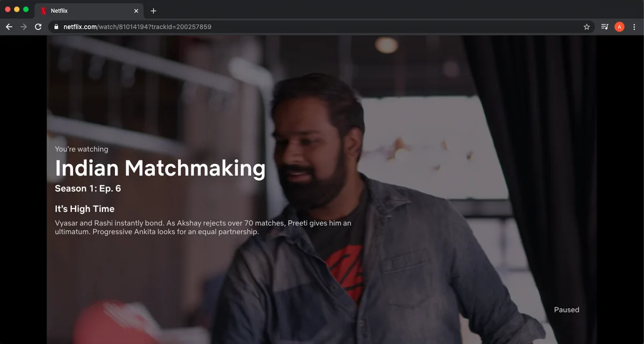Screen dimensions: 644x344
Task: Select the Netflix browser tab
Action: [89, 11]
